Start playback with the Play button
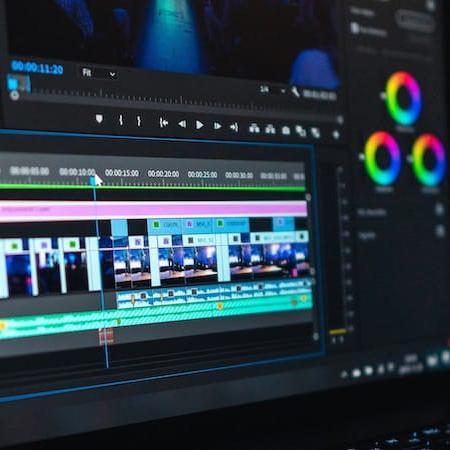 point(199,125)
